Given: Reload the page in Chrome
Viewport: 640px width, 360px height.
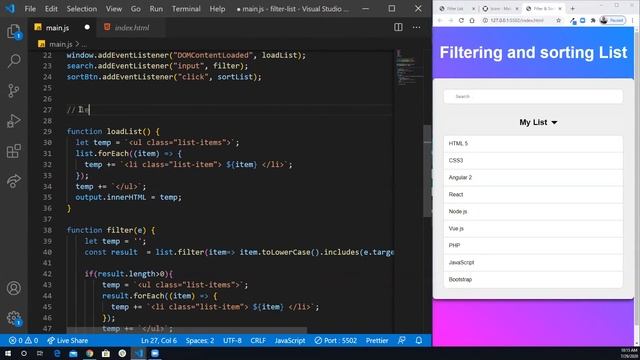Looking at the screenshot, I should pyautogui.click(x=461, y=20).
